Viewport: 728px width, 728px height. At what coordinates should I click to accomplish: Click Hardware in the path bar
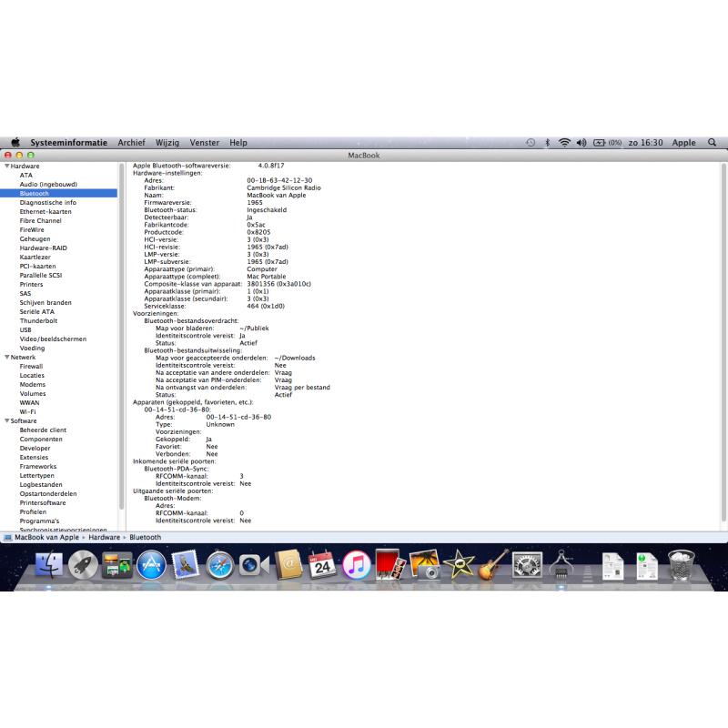coord(104,537)
